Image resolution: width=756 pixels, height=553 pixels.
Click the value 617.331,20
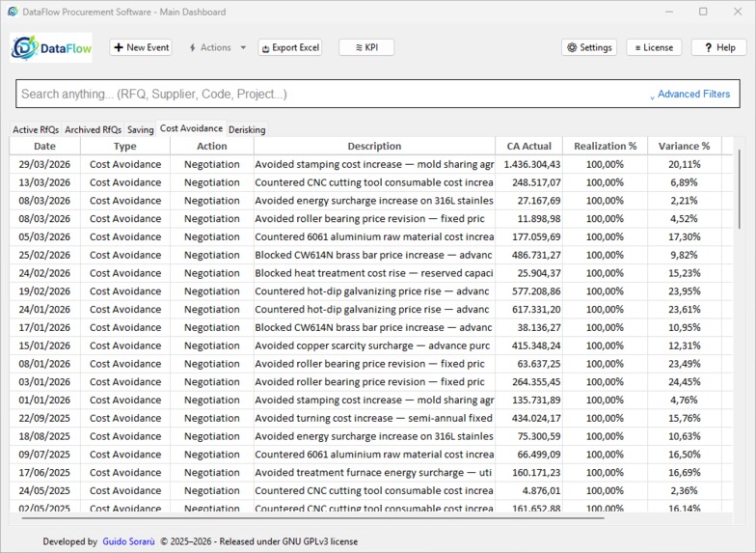click(x=536, y=309)
